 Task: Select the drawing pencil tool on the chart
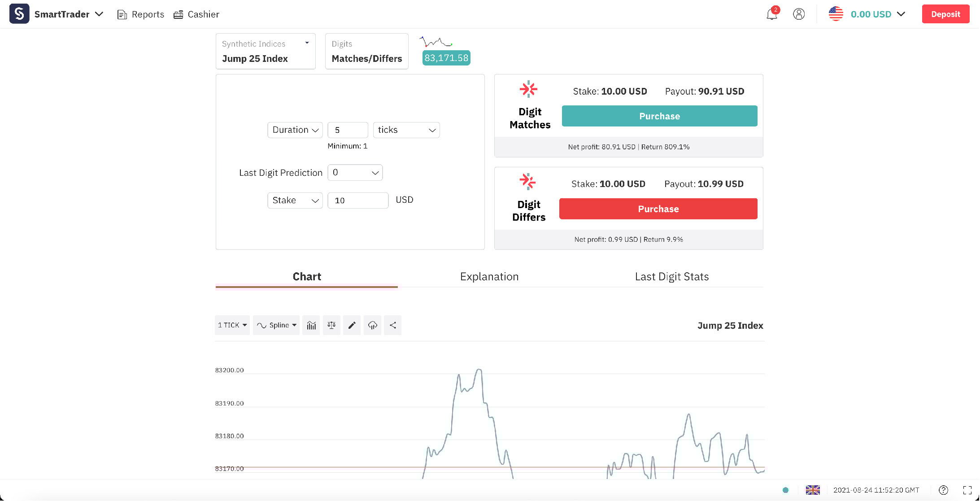tap(352, 325)
